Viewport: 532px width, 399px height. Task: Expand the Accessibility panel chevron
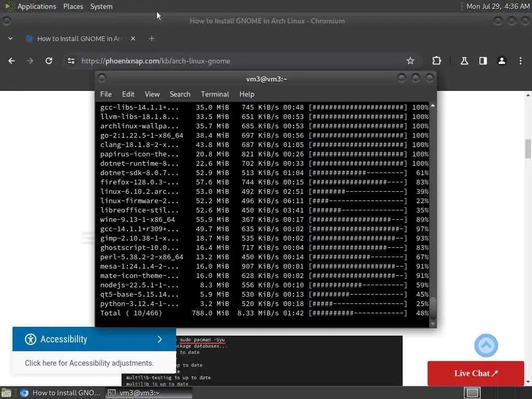coord(160,339)
